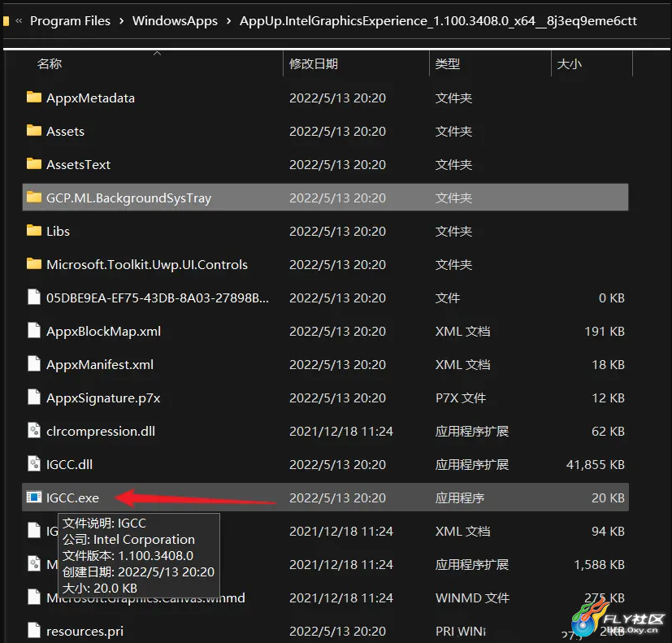
Task: Select resources.pri file name
Action: pyautogui.click(x=85, y=632)
